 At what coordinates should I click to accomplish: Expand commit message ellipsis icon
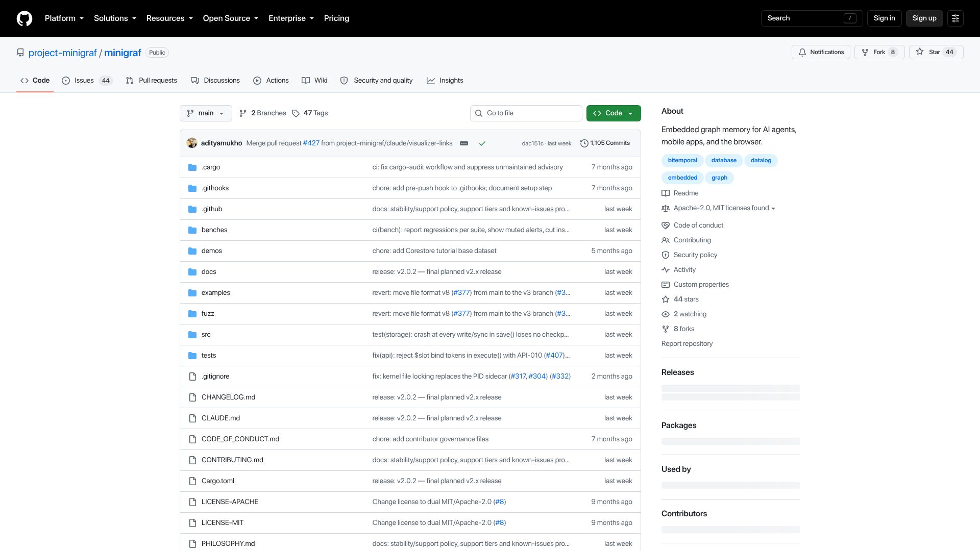(x=464, y=143)
